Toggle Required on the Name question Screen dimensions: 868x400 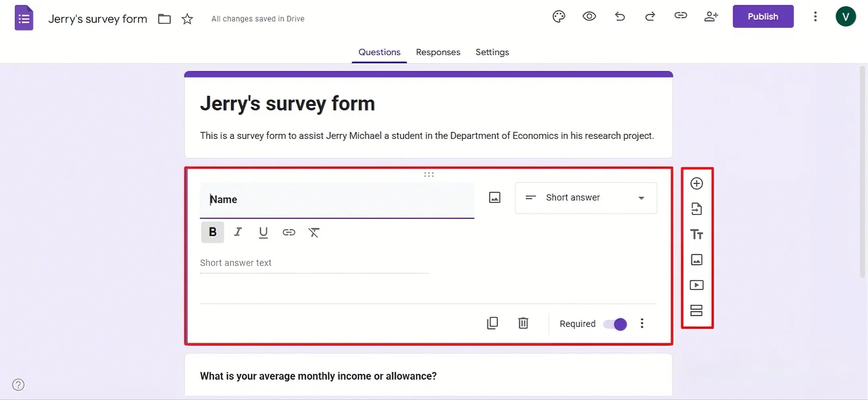[x=615, y=324]
